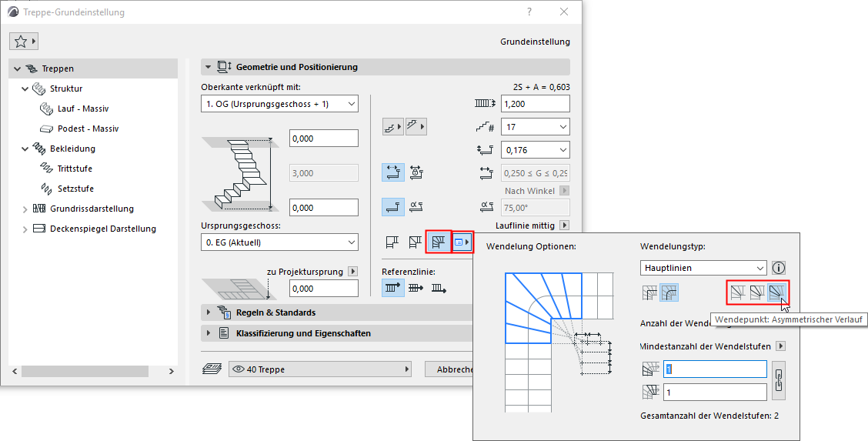Select the angled tread slope option
Viewport: 868px width, 441px height.
[417, 207]
